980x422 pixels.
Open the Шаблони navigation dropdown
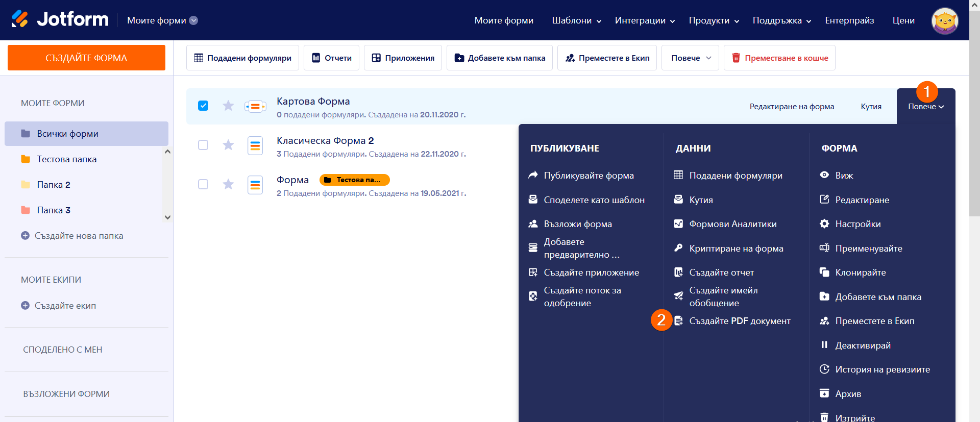point(576,20)
